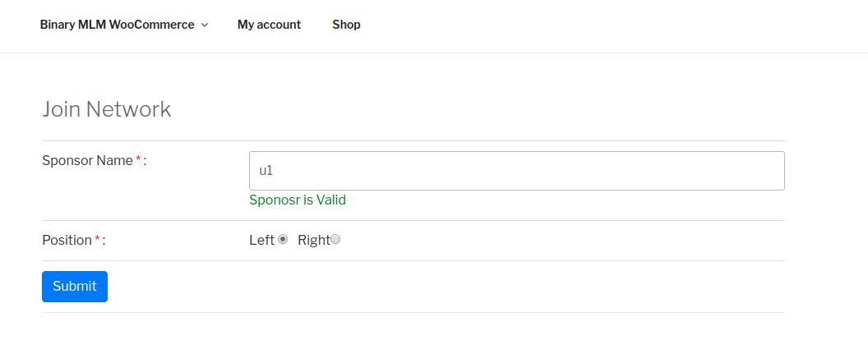Image resolution: width=868 pixels, height=354 pixels.
Task: Expand the chevron beside Binary MLM WooCommerce
Action: [x=205, y=25]
